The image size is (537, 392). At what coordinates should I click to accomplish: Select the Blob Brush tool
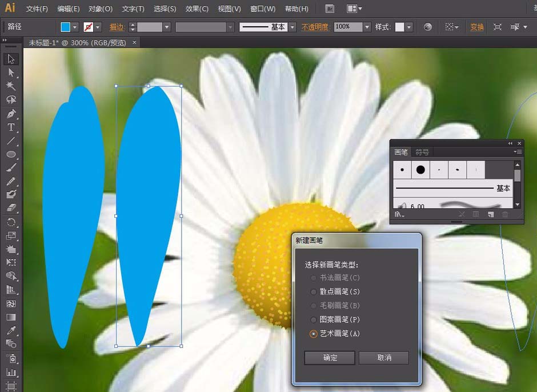(x=11, y=194)
